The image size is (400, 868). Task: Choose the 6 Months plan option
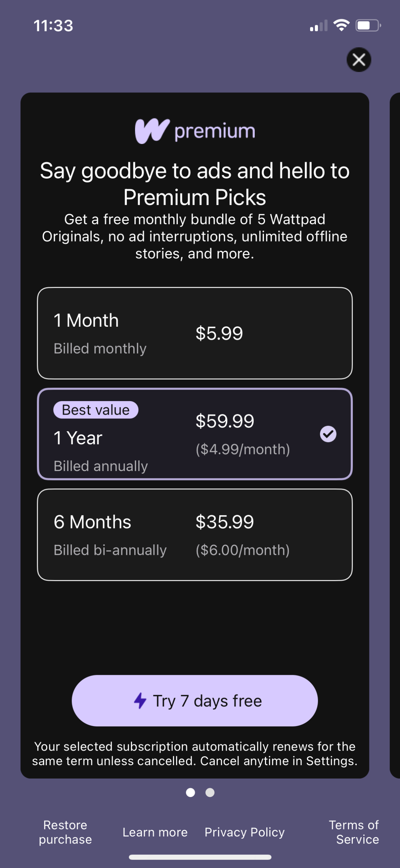pos(195,535)
